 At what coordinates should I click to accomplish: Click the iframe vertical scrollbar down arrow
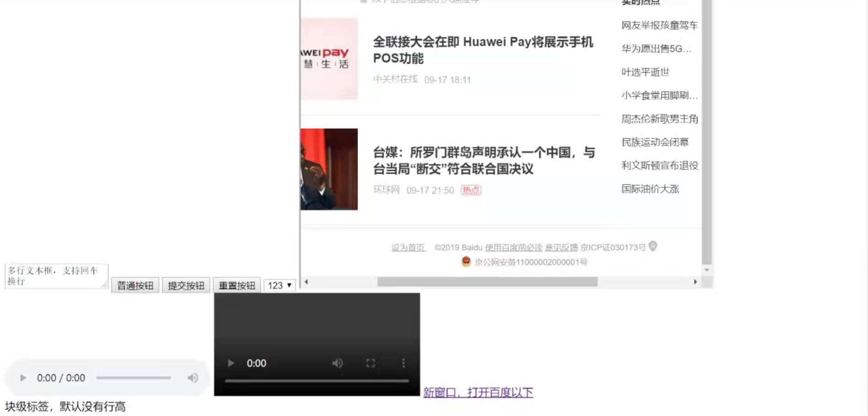707,270
